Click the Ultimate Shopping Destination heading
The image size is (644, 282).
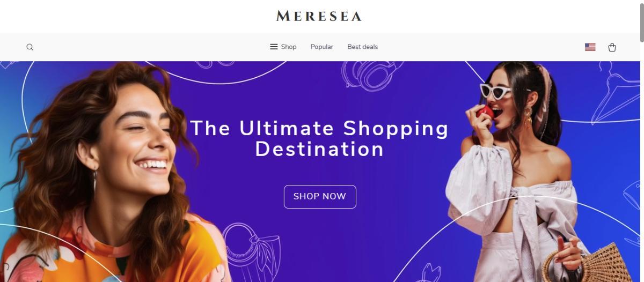click(x=319, y=138)
